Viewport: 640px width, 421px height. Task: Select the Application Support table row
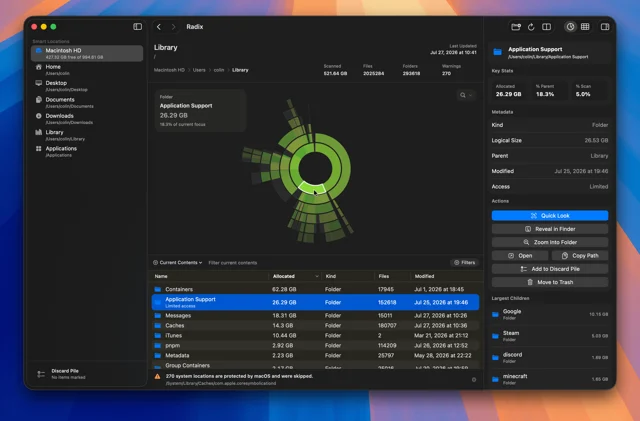click(315, 302)
